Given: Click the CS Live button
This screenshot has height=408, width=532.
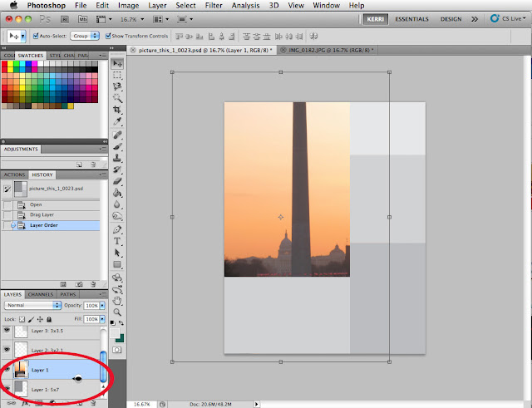Looking at the screenshot, I should click(509, 17).
